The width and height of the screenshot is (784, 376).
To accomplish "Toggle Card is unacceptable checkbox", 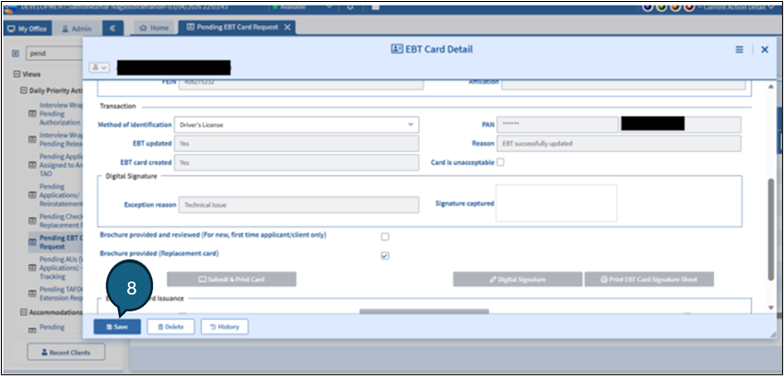I will [500, 162].
